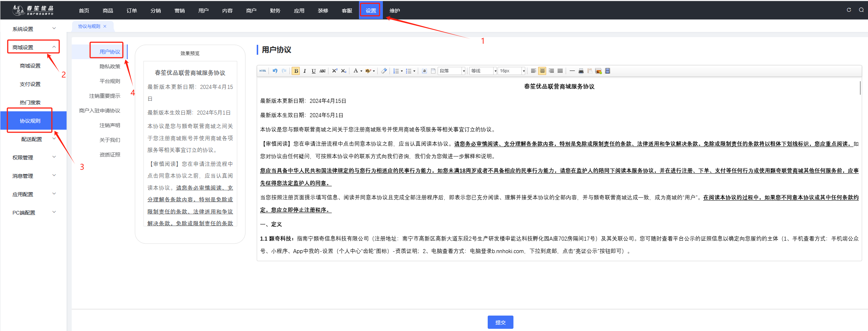Click the 春笙优品 logo
The height and width of the screenshot is (331, 868).
pyautogui.click(x=33, y=10)
